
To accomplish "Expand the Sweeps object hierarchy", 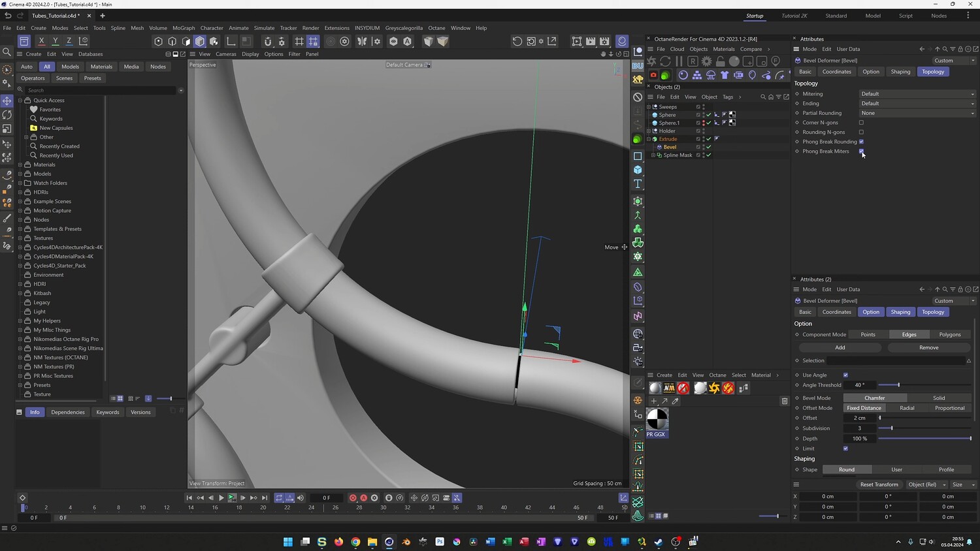I will tap(649, 106).
